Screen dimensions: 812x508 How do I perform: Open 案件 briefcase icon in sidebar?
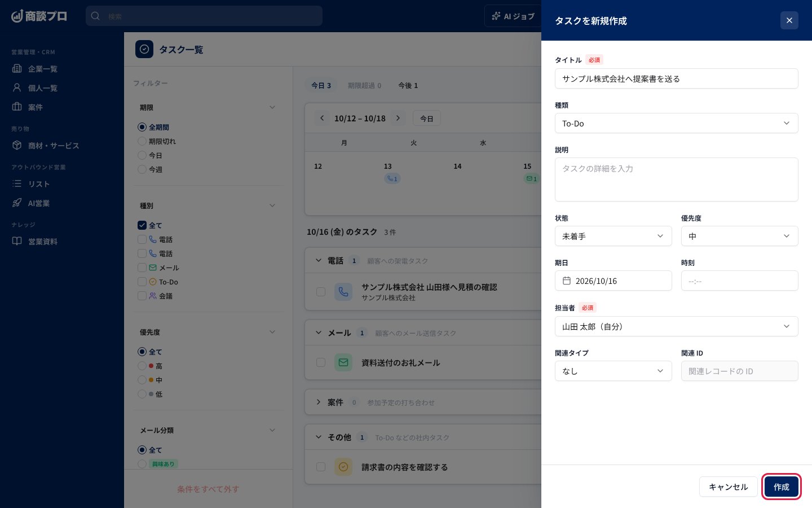[17, 107]
